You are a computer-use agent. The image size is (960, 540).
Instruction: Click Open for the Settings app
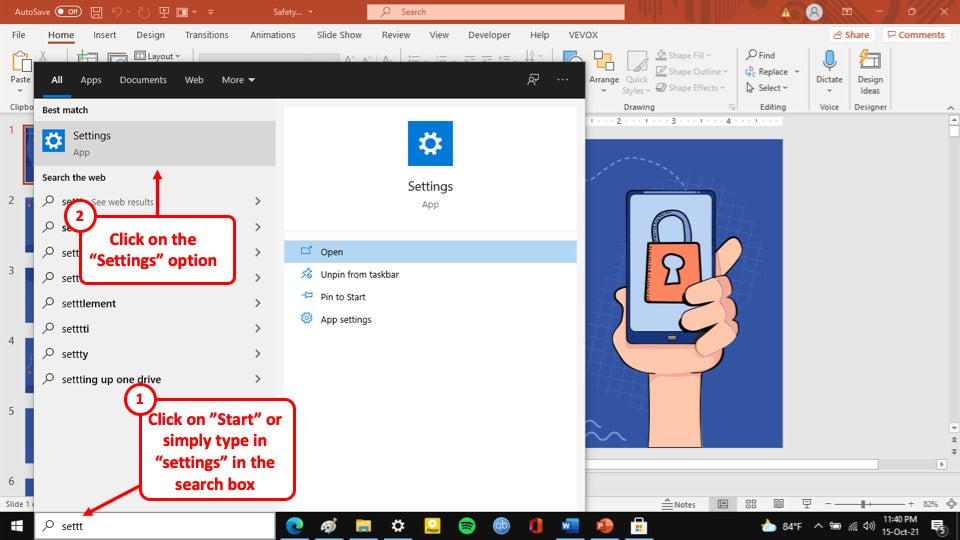point(331,252)
